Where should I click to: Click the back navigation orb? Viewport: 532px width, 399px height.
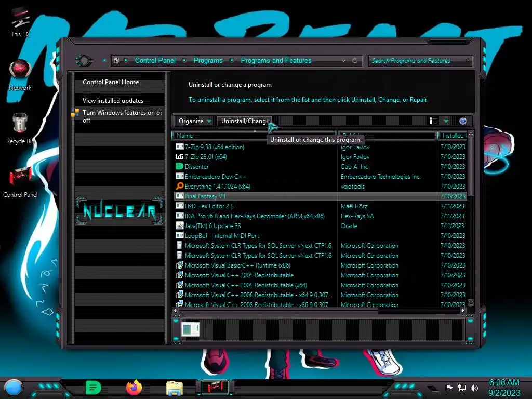point(84,61)
